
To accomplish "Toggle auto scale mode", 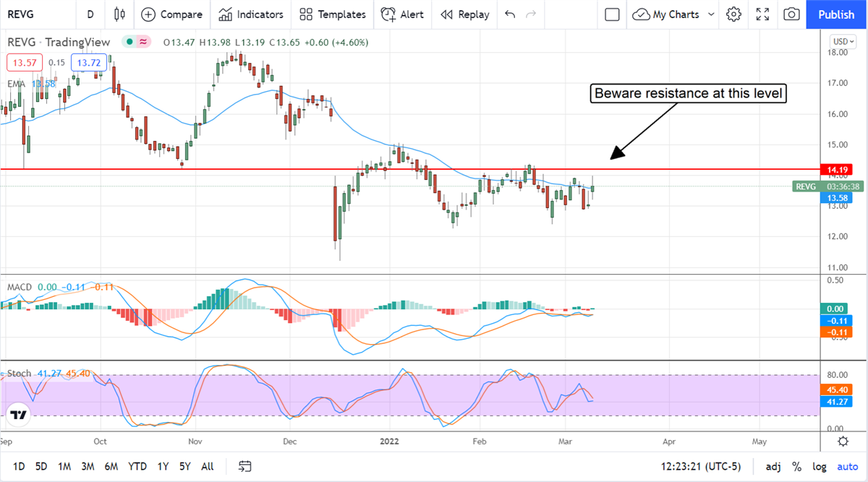I will (x=847, y=466).
